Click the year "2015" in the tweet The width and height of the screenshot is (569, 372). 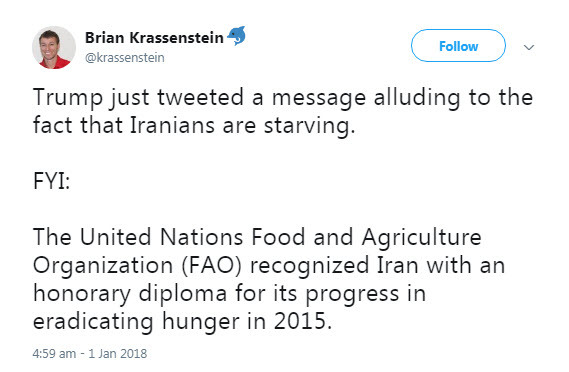pyautogui.click(x=300, y=322)
